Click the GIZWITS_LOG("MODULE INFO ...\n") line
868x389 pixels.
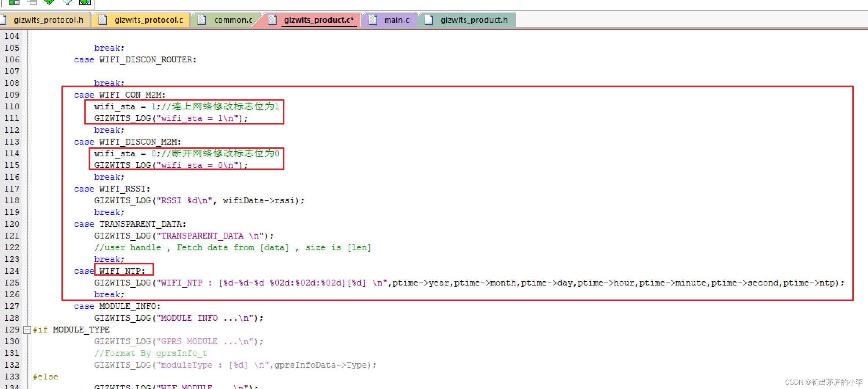179,318
